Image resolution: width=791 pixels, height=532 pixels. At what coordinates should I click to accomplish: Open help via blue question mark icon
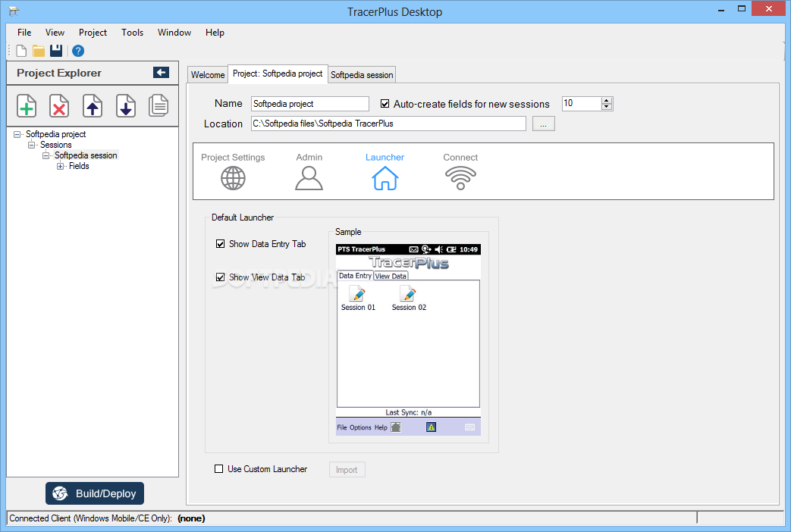pyautogui.click(x=78, y=51)
